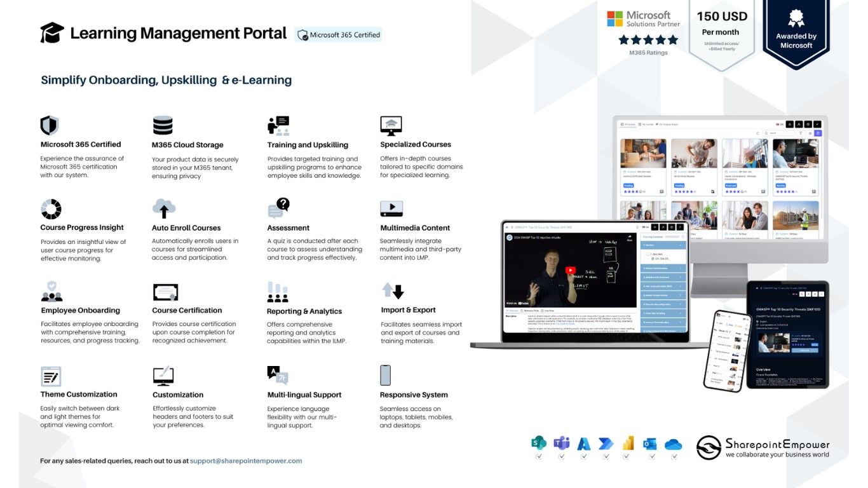
Task: Click the 'Multi-lingual Support' heading
Action: (304, 395)
